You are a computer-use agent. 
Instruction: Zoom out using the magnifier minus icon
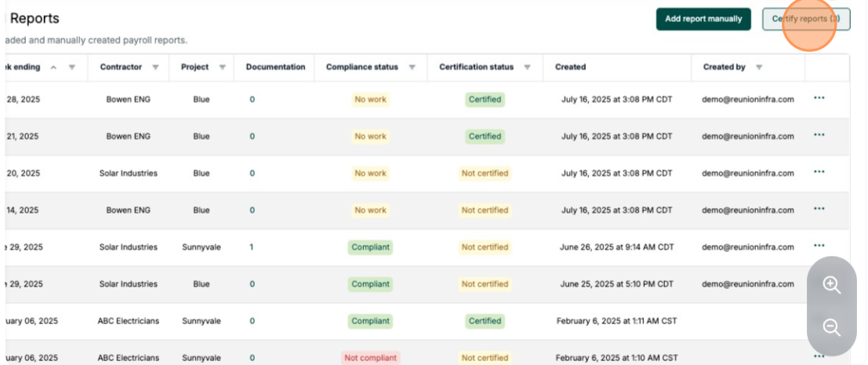pos(831,327)
